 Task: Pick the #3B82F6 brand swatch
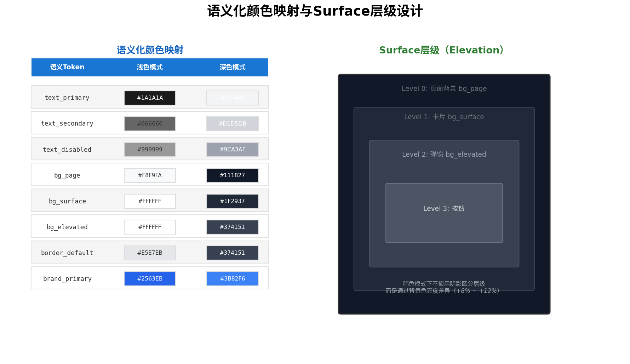233,279
